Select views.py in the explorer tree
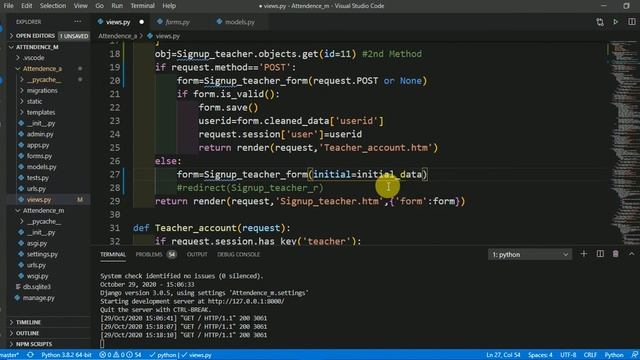Screen dimensions: 640x360 39,200
